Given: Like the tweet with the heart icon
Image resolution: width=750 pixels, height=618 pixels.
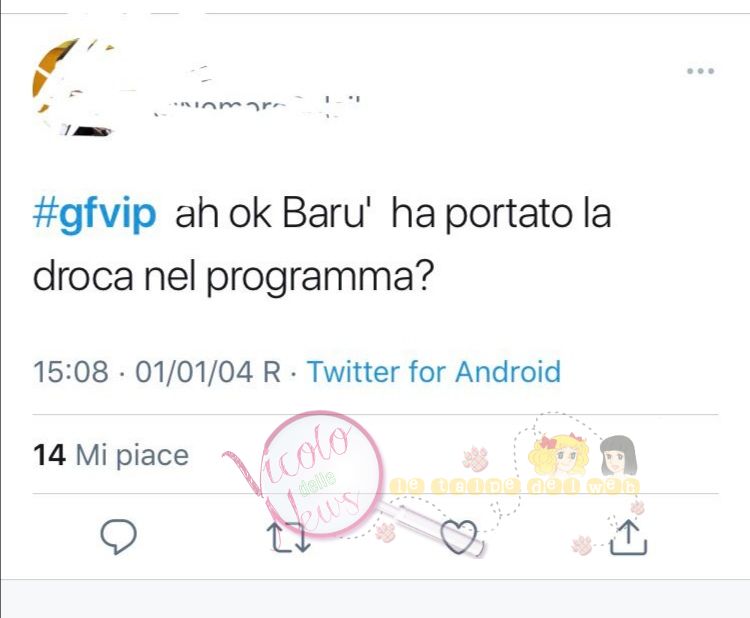Looking at the screenshot, I should coord(459,537).
